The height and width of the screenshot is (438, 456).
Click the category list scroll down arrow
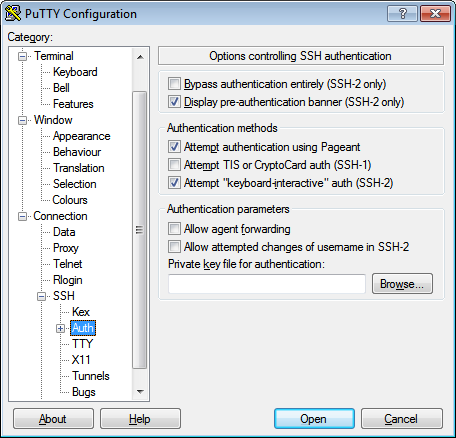(x=140, y=391)
